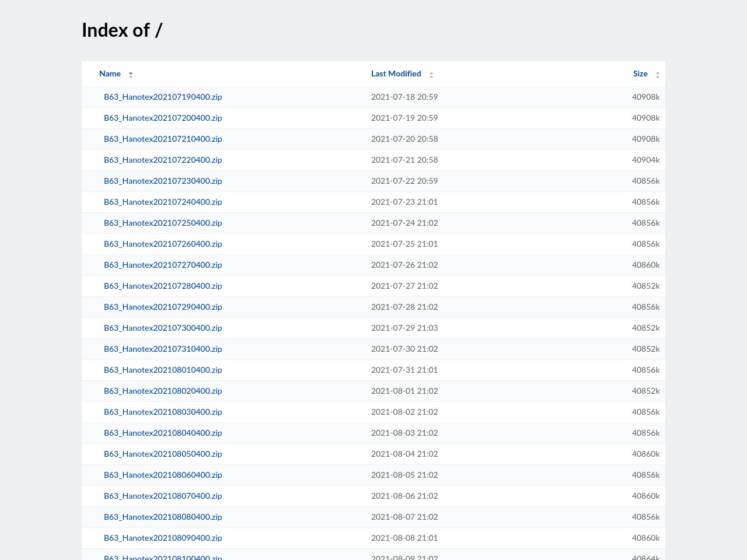Click the date 2021-07-26 21:02
Screen dimensions: 747x560
click(404, 265)
